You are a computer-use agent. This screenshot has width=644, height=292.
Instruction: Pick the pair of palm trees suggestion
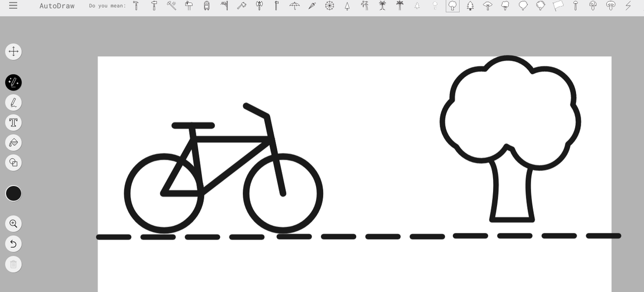[365, 6]
